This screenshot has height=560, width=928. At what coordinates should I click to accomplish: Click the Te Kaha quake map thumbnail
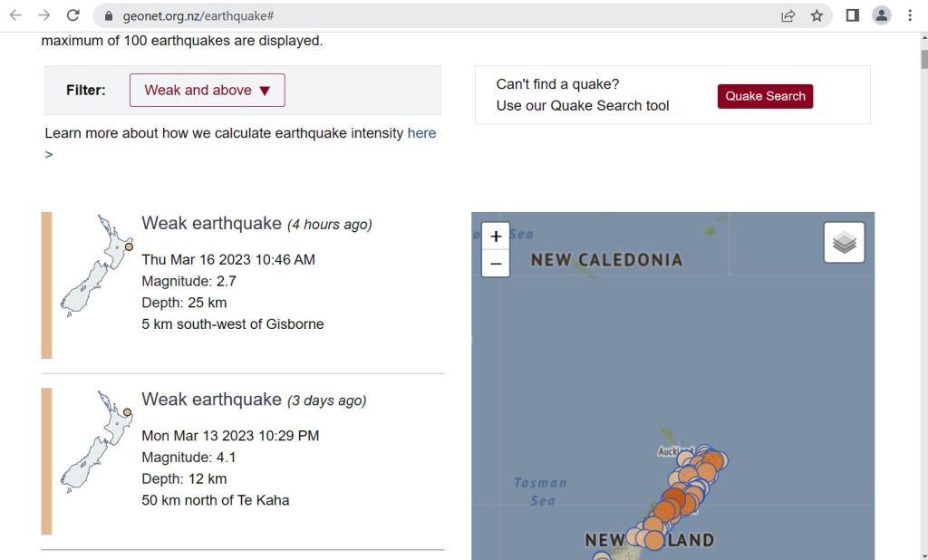point(97,441)
